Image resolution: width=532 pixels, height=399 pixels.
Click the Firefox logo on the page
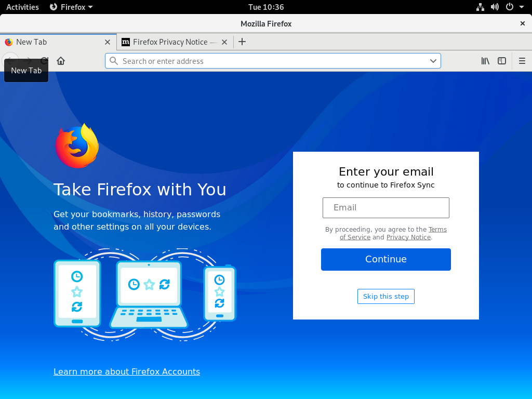tap(77, 145)
